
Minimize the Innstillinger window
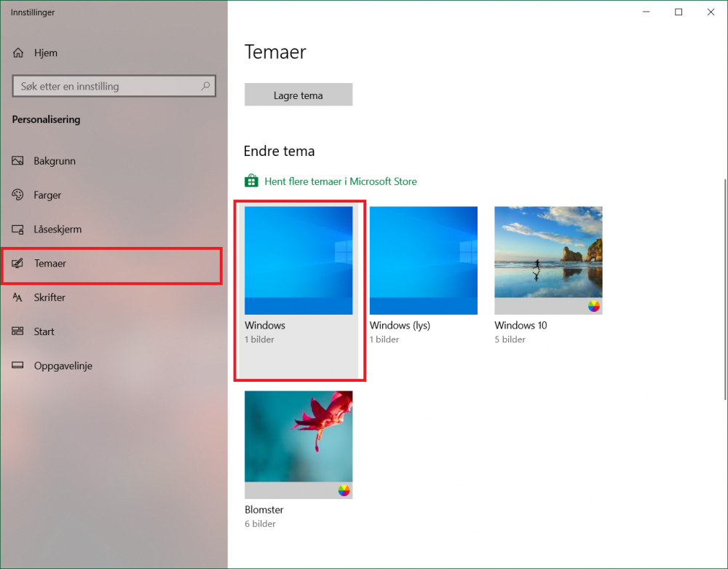tap(646, 12)
